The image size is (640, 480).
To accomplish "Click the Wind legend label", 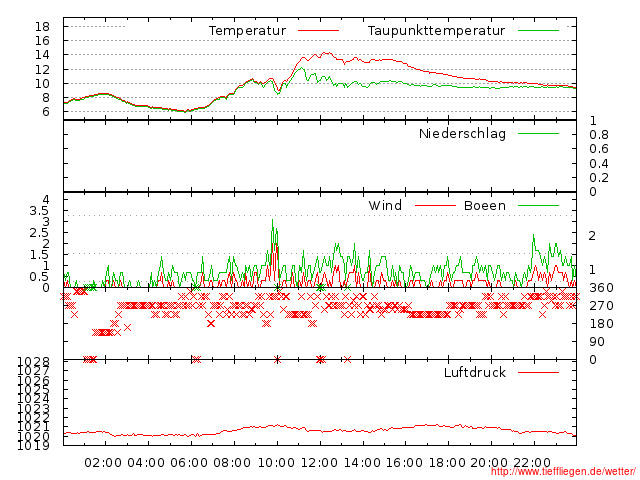I will 385,205.
